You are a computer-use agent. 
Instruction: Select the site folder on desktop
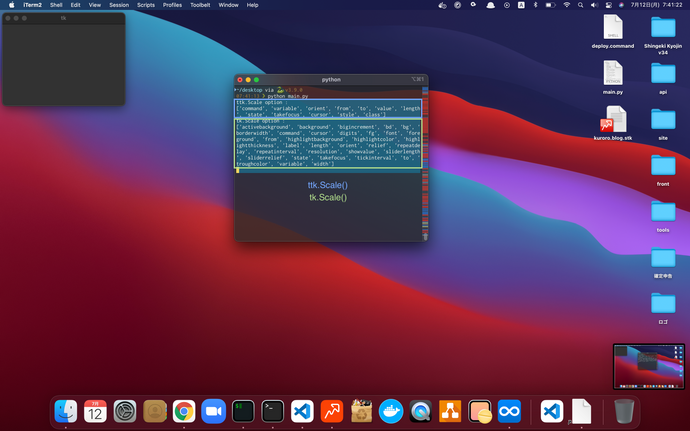pos(663,123)
